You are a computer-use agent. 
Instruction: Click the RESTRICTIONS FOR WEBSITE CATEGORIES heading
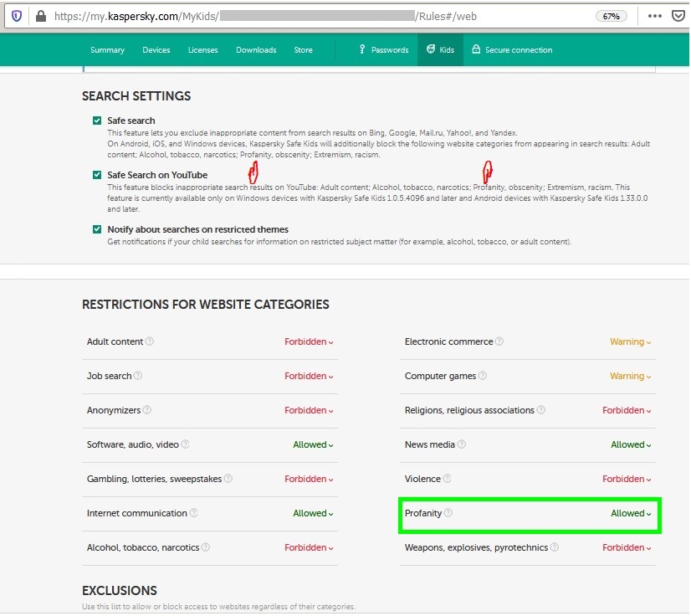pyautogui.click(x=205, y=305)
